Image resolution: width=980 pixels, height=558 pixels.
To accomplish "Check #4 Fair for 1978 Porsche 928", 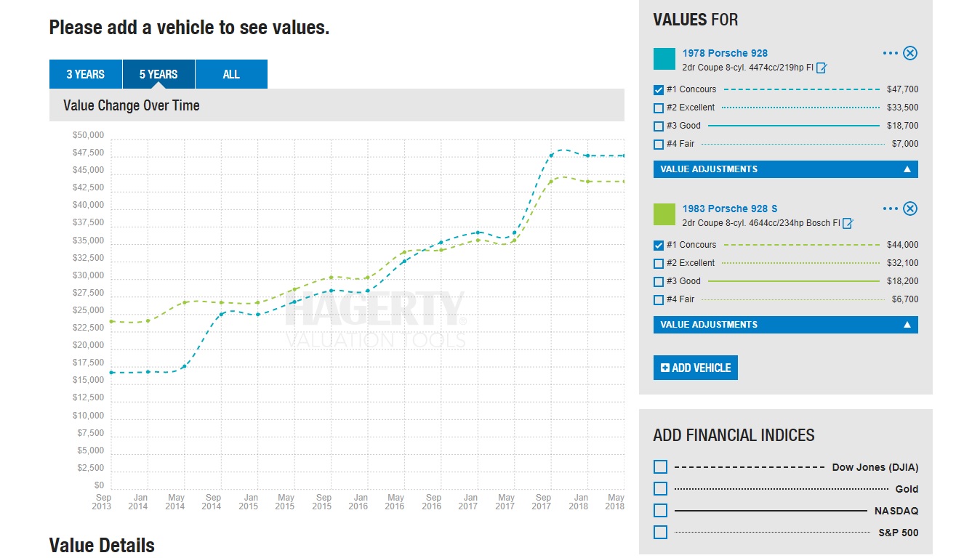I will [x=659, y=145].
